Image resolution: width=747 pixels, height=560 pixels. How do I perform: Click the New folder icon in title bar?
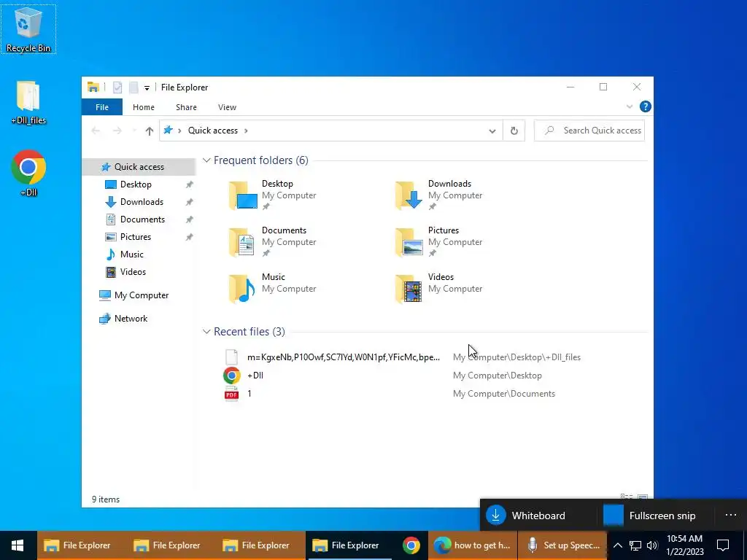pyautogui.click(x=133, y=87)
